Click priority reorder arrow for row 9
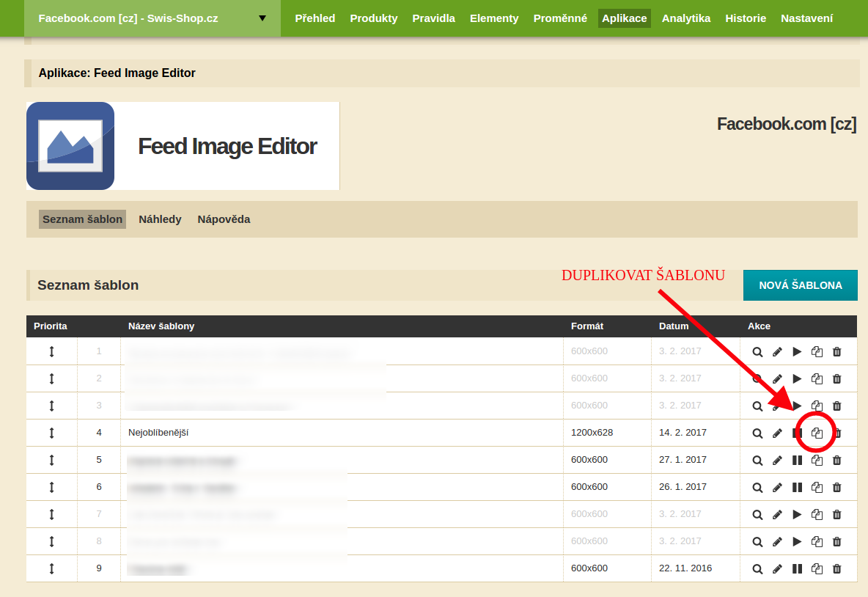The height and width of the screenshot is (597, 868). 51,568
